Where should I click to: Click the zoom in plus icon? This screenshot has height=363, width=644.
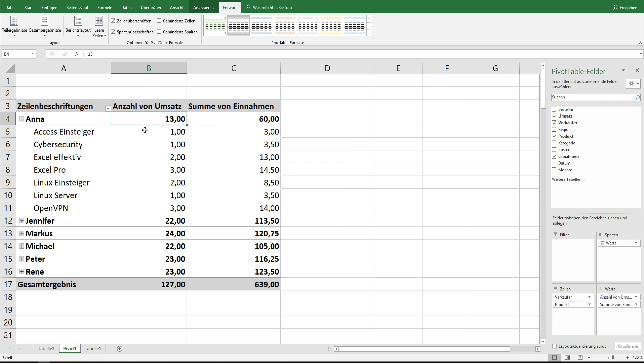628,357
